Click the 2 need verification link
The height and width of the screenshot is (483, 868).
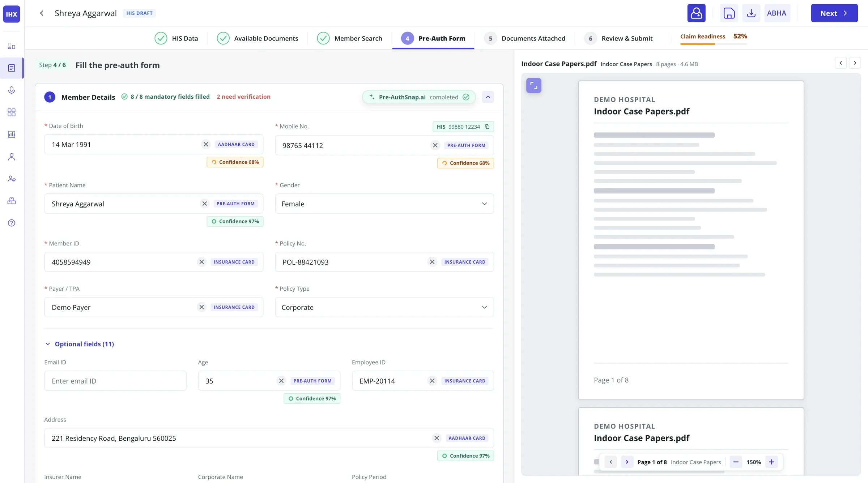(x=243, y=97)
